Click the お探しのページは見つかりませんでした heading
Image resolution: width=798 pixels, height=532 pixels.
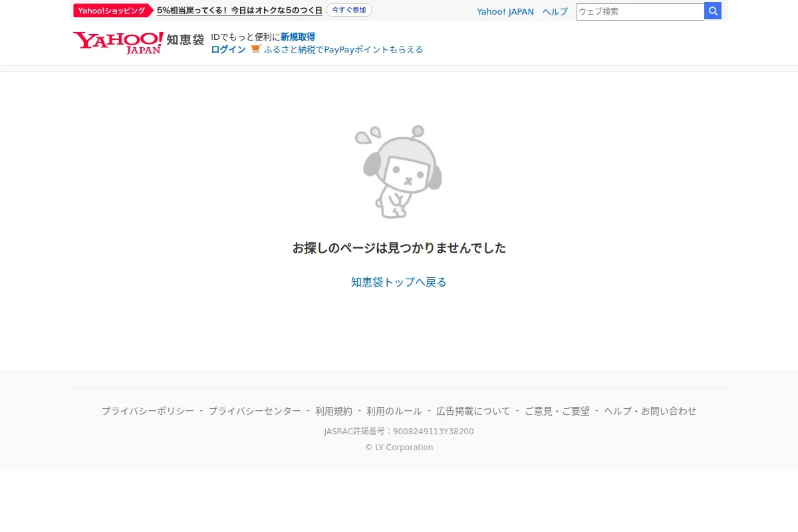click(x=399, y=248)
